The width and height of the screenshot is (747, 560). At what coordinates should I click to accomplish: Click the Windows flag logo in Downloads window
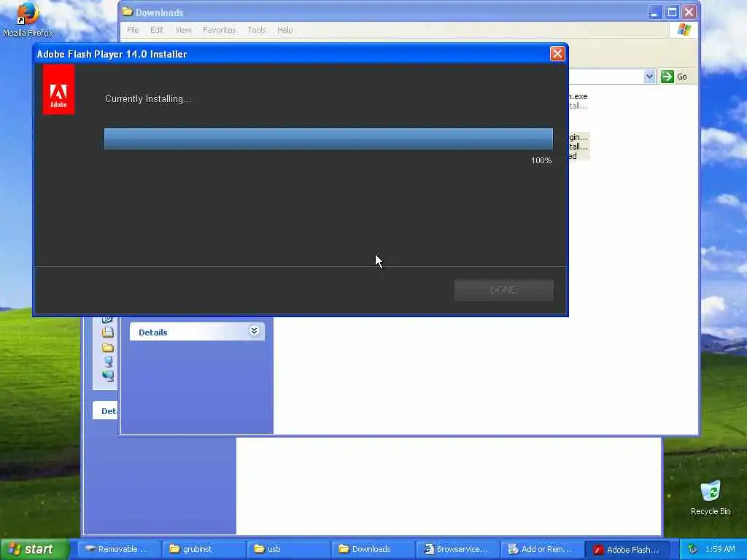(684, 29)
